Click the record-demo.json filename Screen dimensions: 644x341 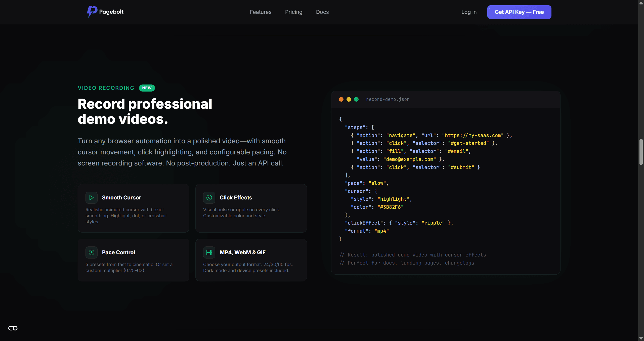(388, 99)
